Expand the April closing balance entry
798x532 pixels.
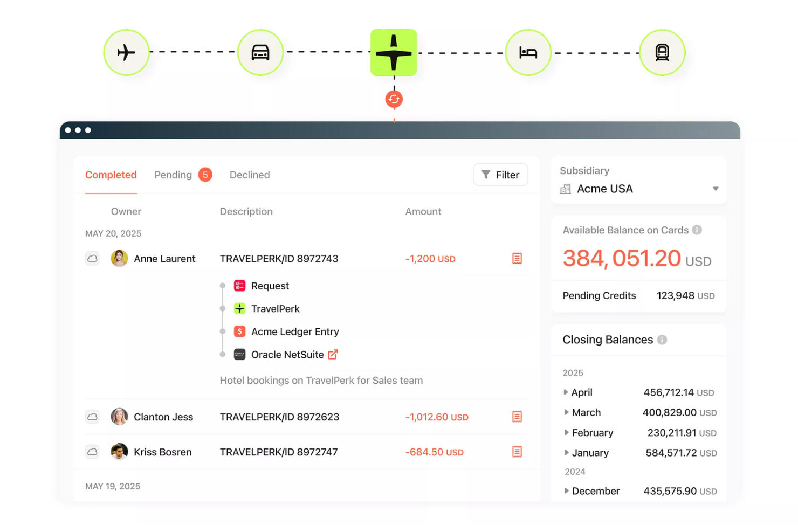coord(567,392)
